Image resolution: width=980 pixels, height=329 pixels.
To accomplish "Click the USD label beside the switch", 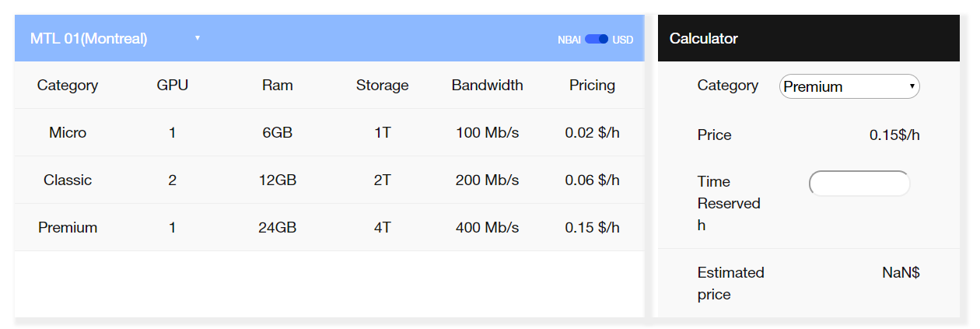I will [x=622, y=39].
